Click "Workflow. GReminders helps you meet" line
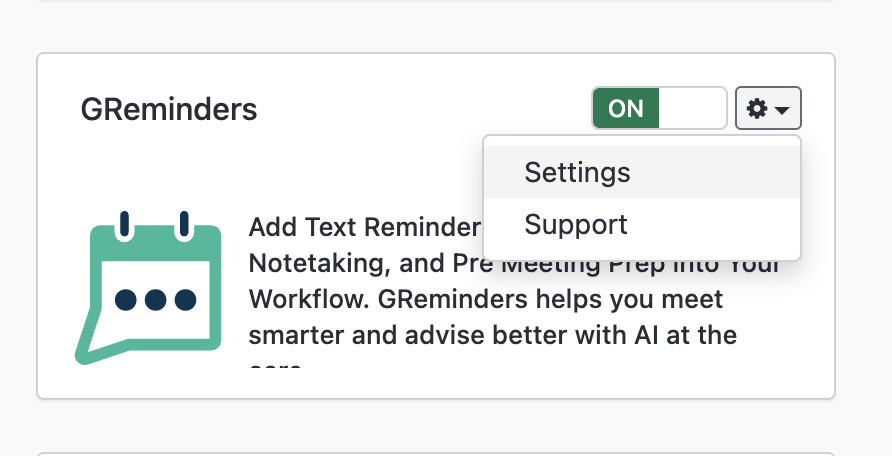Viewport: 892px width, 456px height. tap(485, 299)
